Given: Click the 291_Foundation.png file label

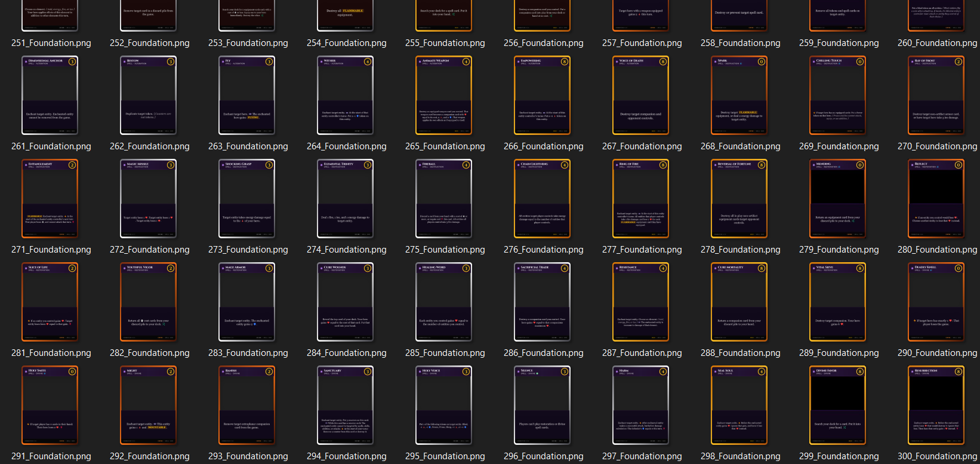Looking at the screenshot, I should (51, 456).
